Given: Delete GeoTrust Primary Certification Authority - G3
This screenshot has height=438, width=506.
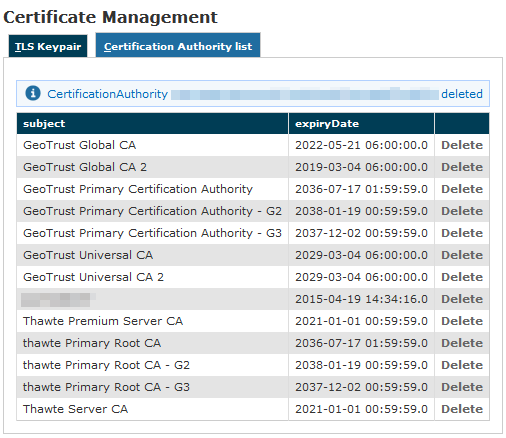Looking at the screenshot, I should (462, 233).
